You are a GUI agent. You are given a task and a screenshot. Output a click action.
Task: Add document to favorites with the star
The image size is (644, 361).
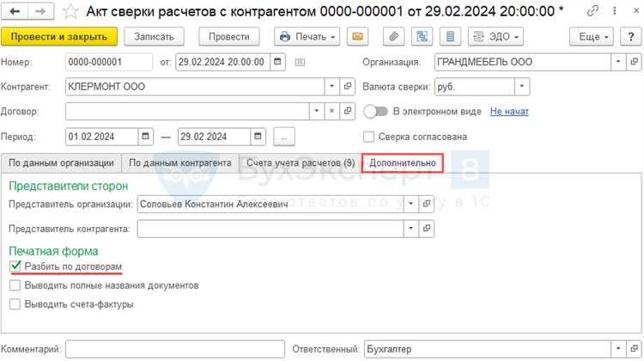point(70,11)
